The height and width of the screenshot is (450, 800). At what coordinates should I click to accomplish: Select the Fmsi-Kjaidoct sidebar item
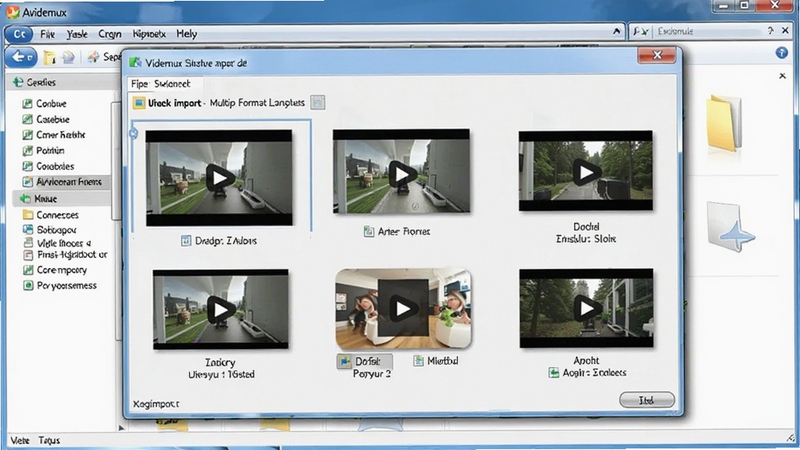pos(72,255)
